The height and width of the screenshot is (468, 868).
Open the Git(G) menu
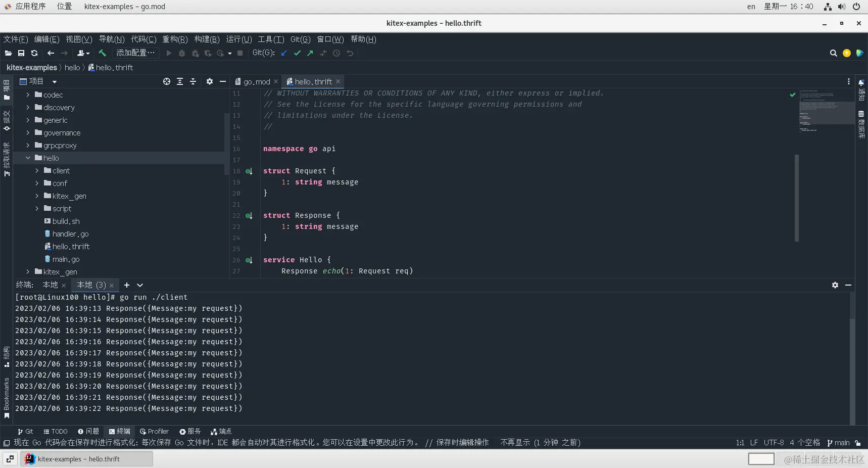tap(301, 39)
